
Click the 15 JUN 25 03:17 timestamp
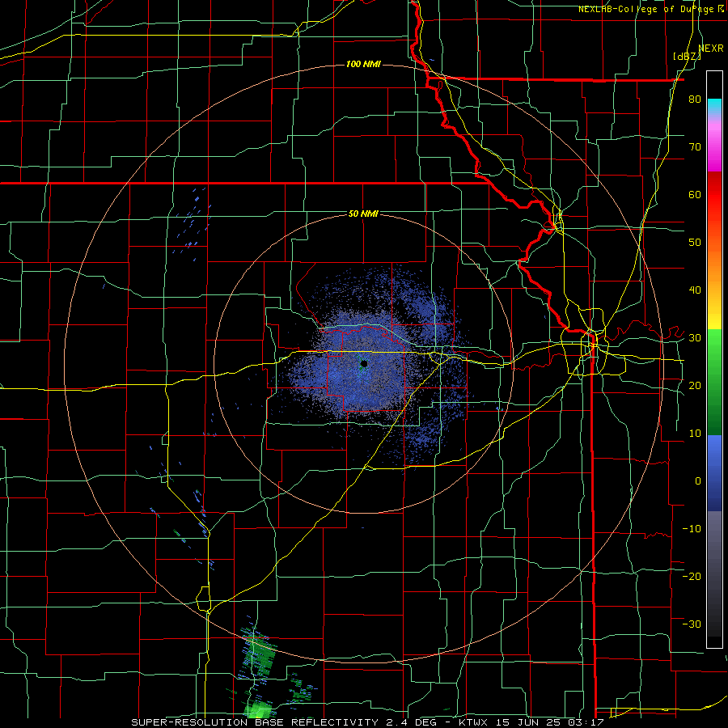pos(549,722)
